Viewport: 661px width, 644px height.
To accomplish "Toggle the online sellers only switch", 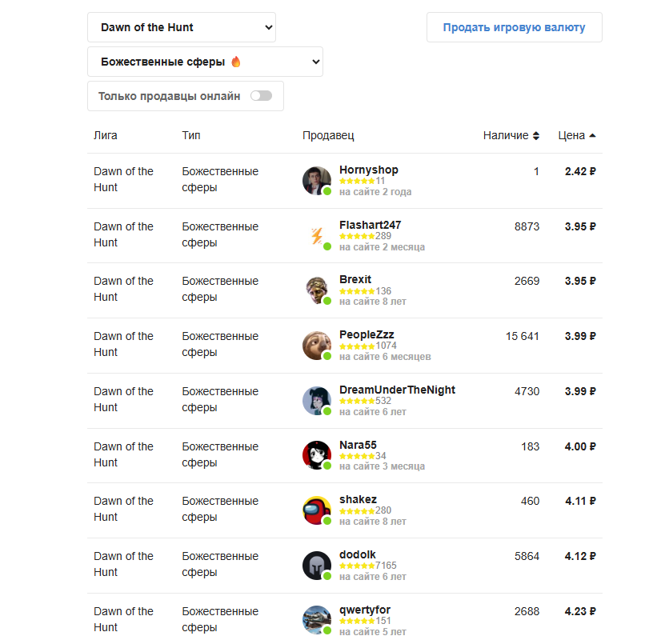I will click(x=261, y=96).
